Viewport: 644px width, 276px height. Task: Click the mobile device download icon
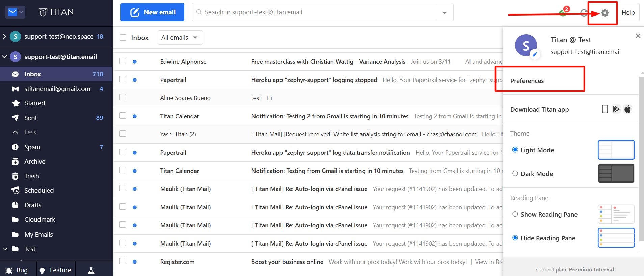(605, 109)
